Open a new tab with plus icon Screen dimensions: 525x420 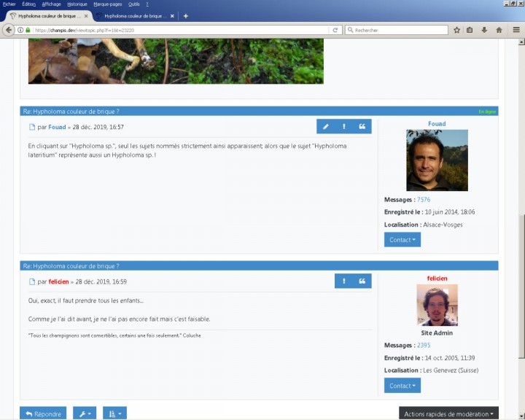[185, 16]
